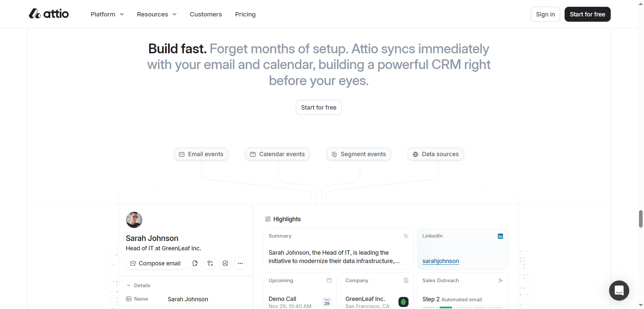Screen dimensions: 644x309
Task: Open the chat widget bubble
Action: click(619, 291)
